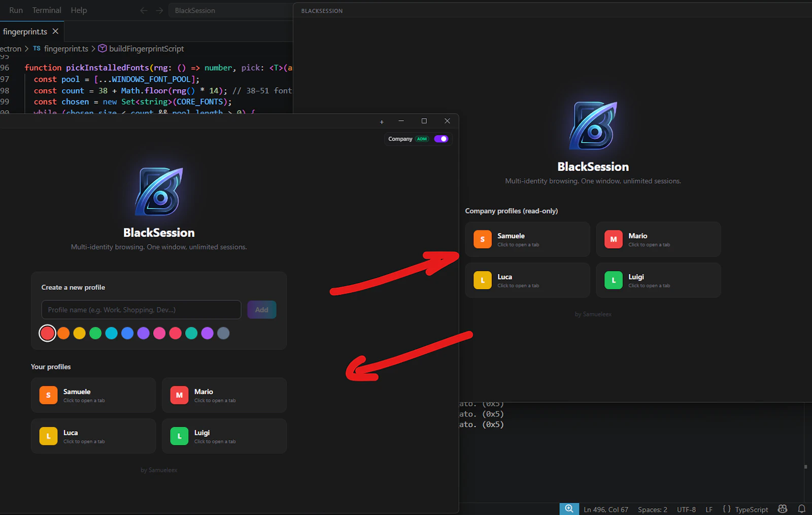Change indentation via Spaces: 2 status item
Viewport: 812px width, 515px height.
point(653,509)
